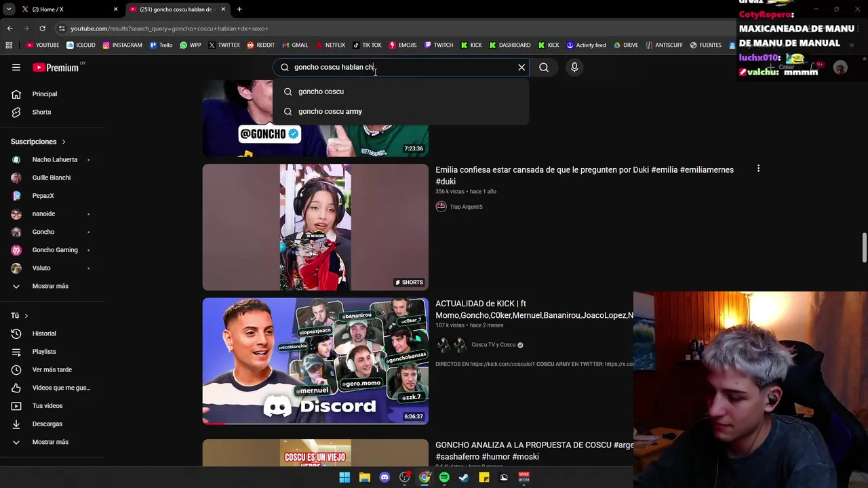
Task: Open Videos que me gustan
Action: pyautogui.click(x=61, y=388)
